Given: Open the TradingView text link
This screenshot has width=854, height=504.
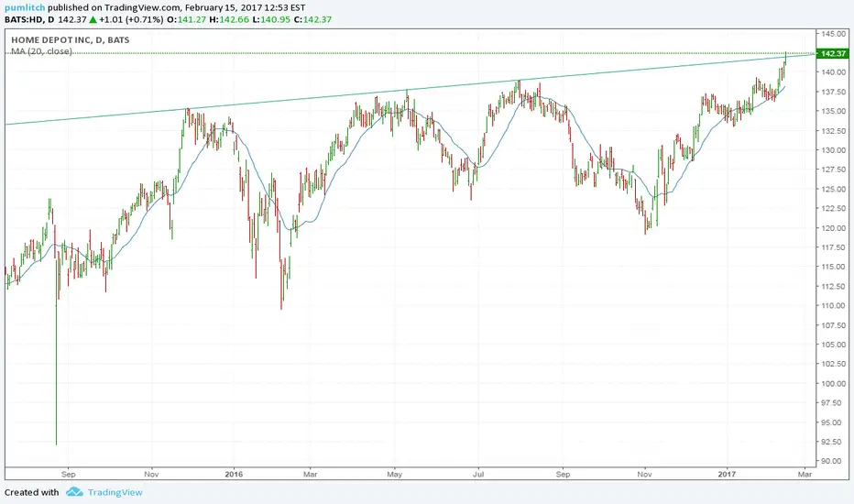Looking at the screenshot, I should (115, 492).
